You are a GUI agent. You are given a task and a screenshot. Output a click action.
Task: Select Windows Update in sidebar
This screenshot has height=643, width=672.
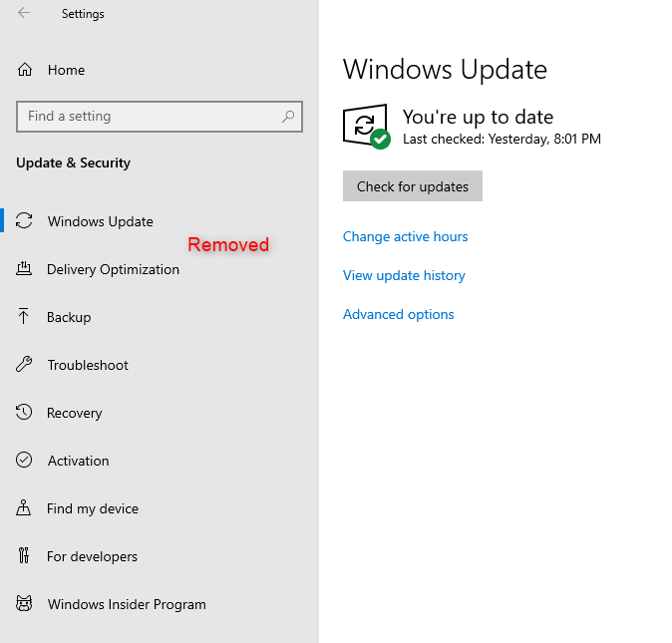coord(160,221)
